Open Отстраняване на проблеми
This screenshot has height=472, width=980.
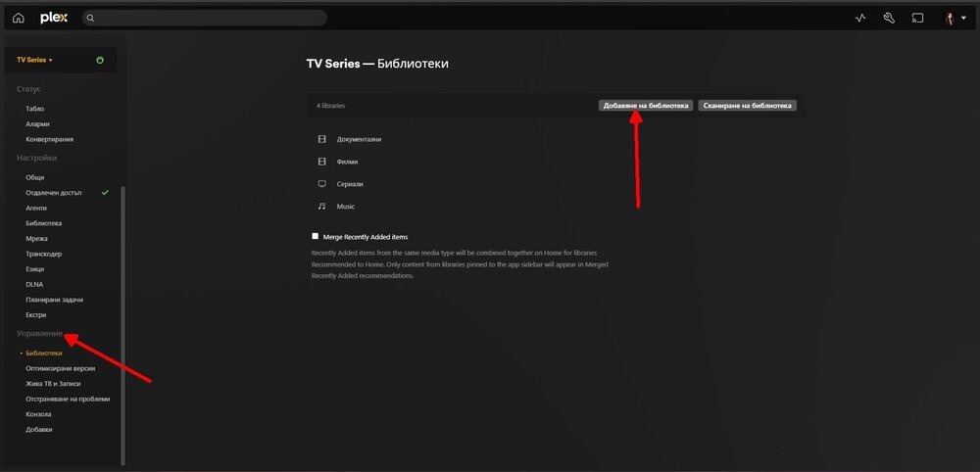click(68, 399)
